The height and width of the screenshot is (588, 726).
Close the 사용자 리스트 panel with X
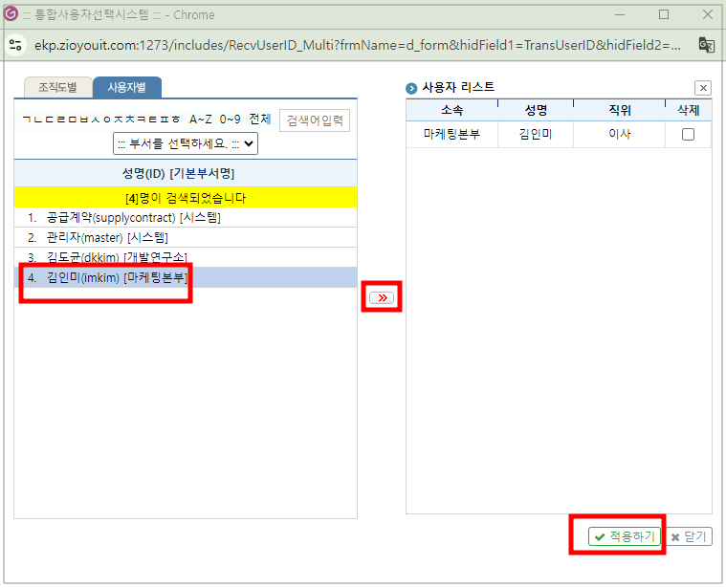pos(703,88)
